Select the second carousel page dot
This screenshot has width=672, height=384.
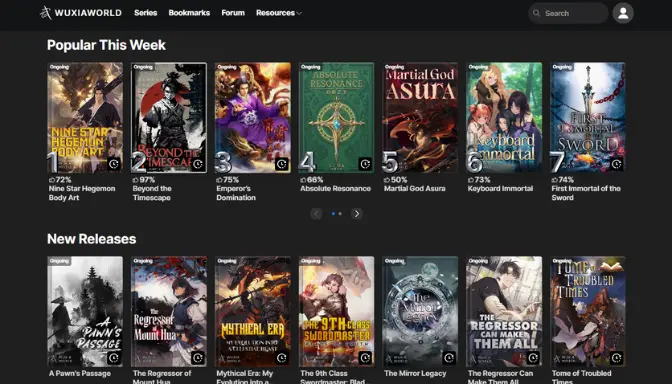click(x=340, y=213)
